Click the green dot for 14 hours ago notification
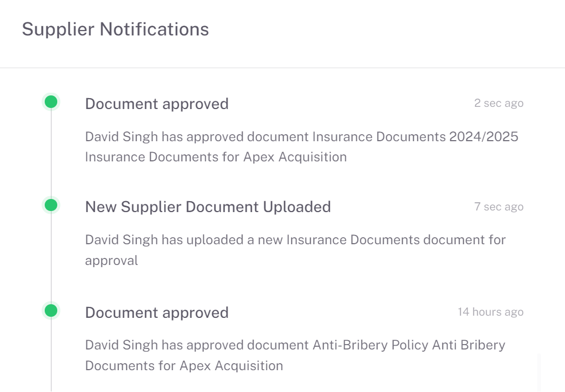Viewport: 565px width, 392px height. [x=51, y=311]
